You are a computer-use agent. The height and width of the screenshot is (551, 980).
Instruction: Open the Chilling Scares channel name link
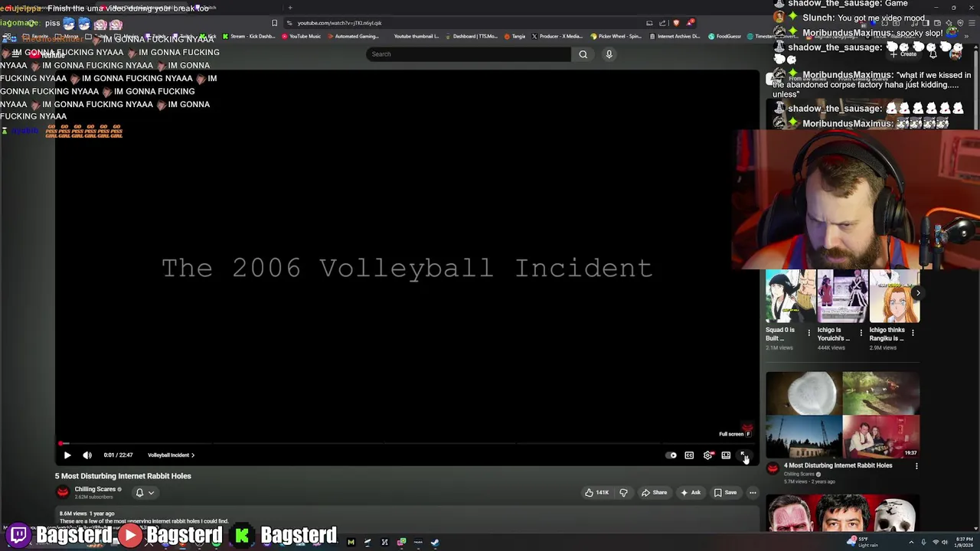click(x=95, y=489)
